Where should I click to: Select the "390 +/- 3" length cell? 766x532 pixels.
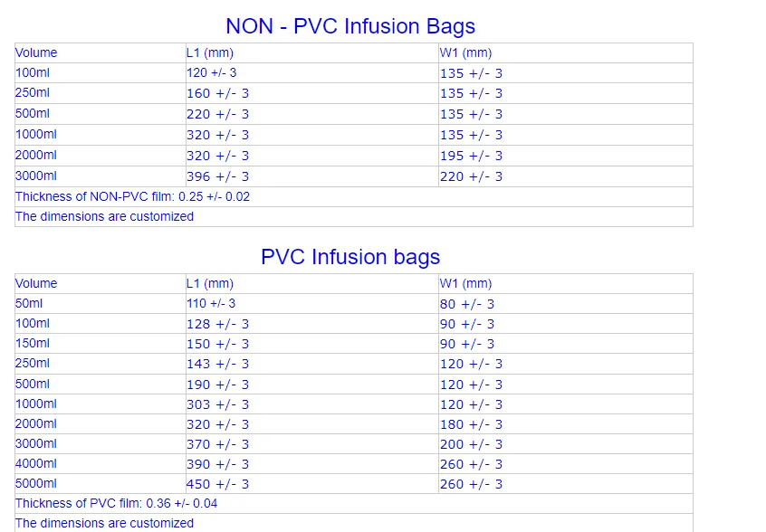click(217, 464)
